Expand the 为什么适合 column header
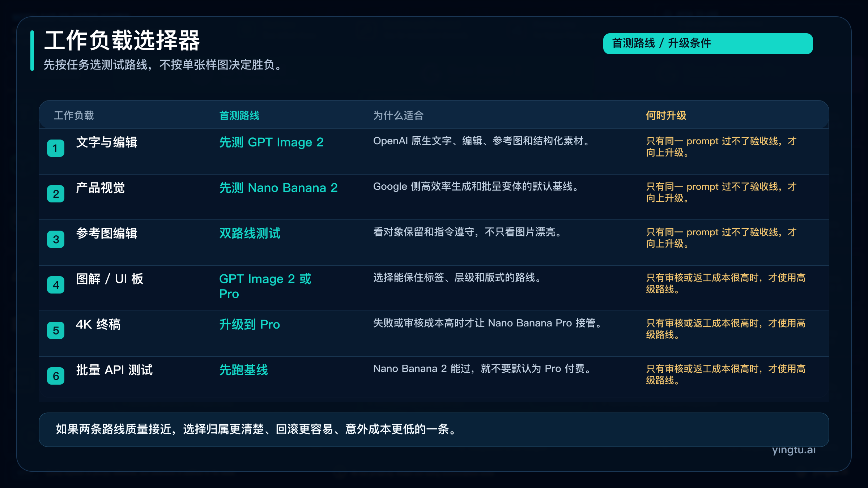Screen dimensions: 868x488 click(399, 116)
